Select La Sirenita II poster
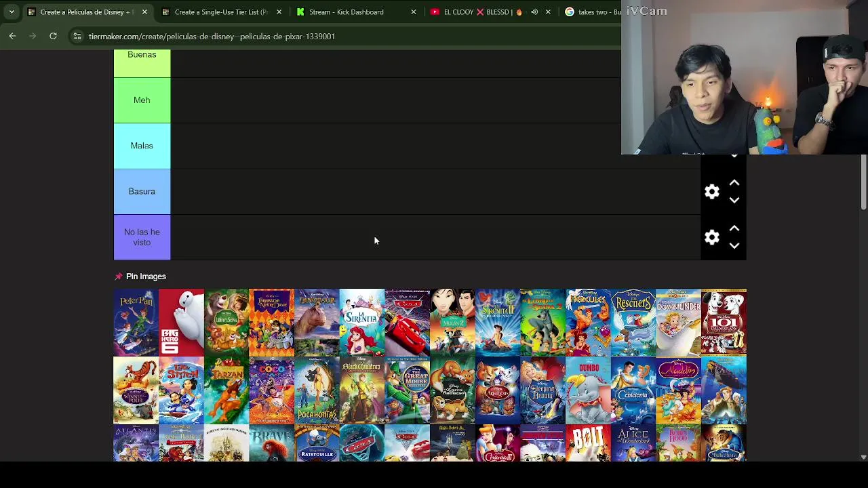The height and width of the screenshot is (488, 868). (x=497, y=323)
